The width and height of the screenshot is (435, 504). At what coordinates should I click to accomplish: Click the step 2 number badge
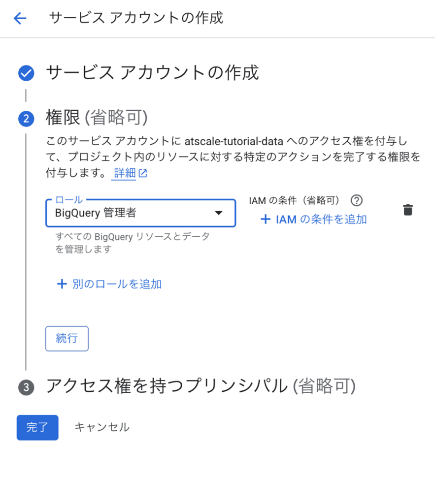(x=26, y=119)
